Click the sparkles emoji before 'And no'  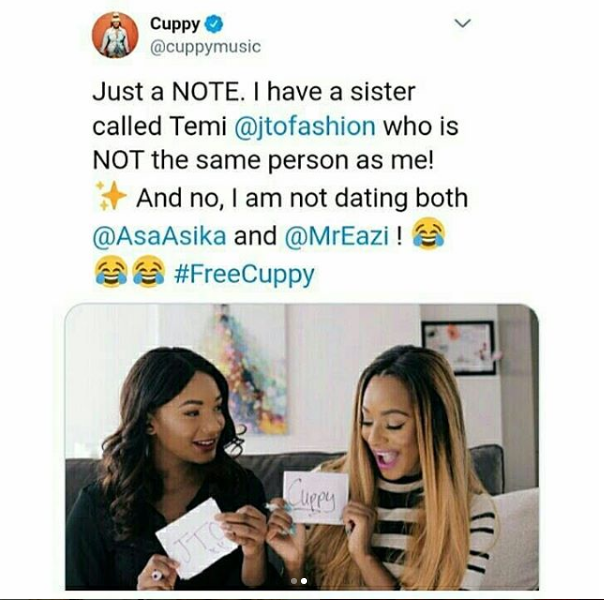pos(111,196)
